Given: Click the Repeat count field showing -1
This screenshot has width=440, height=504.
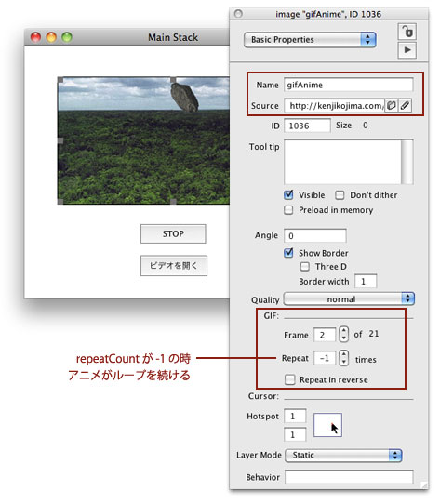Looking at the screenshot, I should pos(325,358).
